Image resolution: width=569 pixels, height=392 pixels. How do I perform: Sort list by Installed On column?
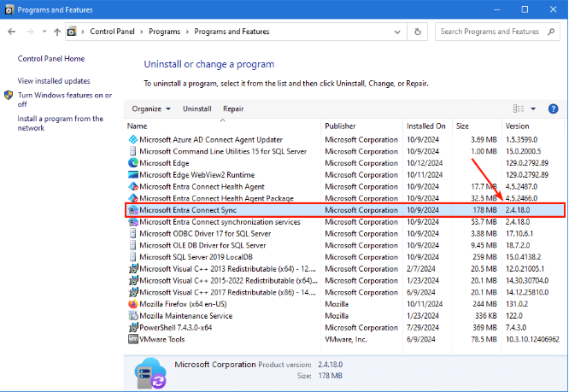coord(426,126)
